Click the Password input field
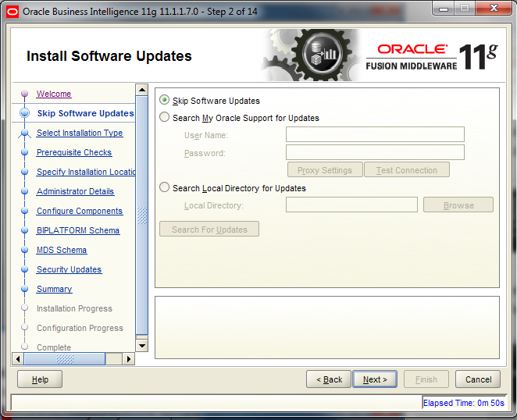This screenshot has height=420, width=517. [x=375, y=152]
